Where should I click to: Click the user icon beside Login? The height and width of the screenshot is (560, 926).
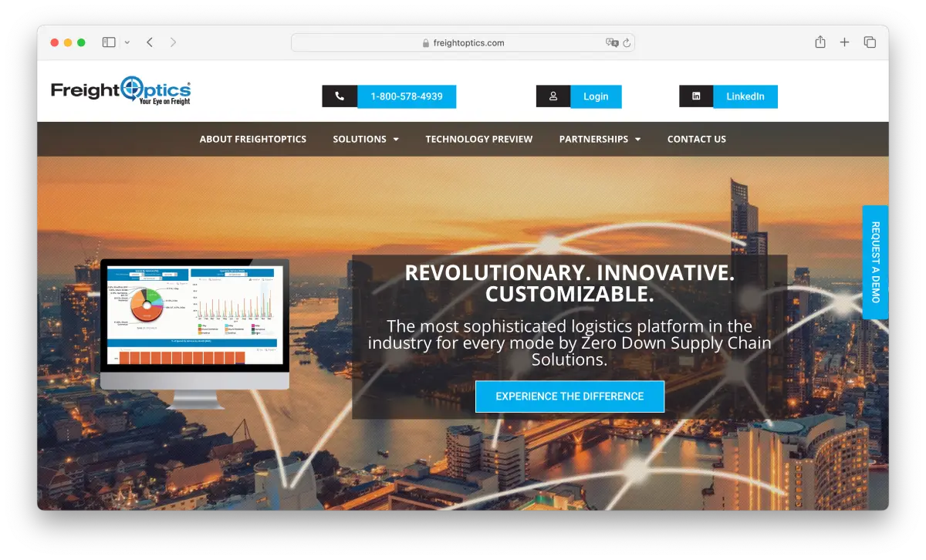click(x=553, y=96)
